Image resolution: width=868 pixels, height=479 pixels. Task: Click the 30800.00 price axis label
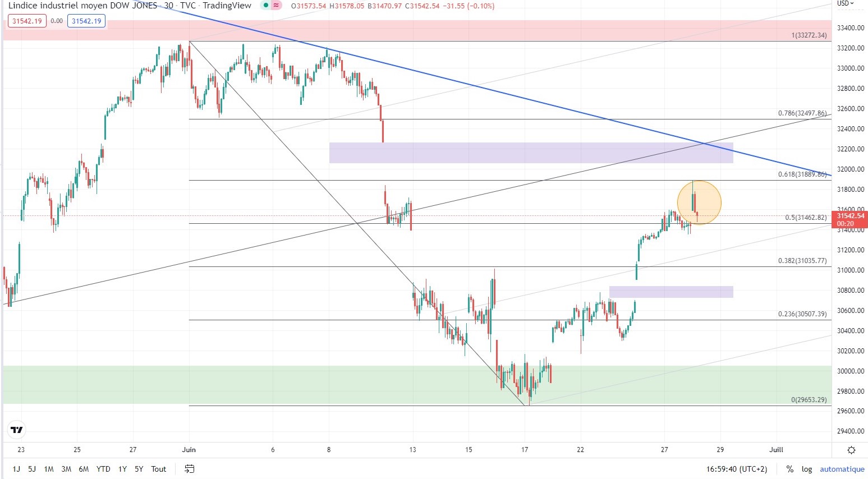850,291
